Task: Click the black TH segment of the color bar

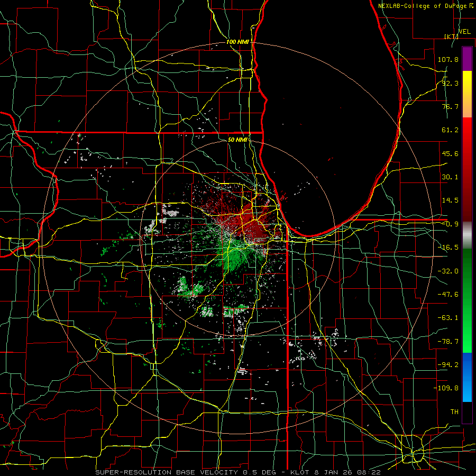Action: coord(467,413)
